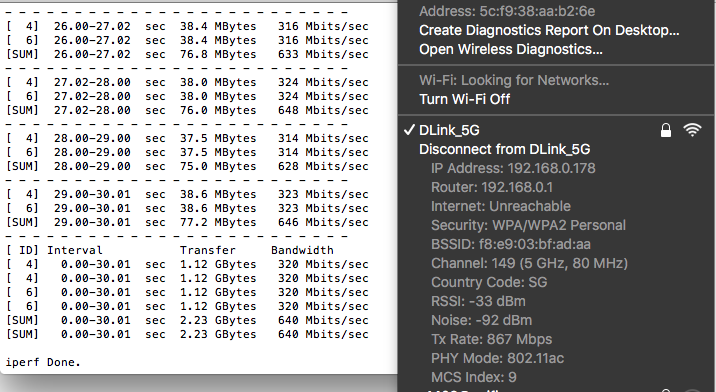Click 'Channel: 149 (5 GHz, 80 MHz)' line
The image size is (716, 392).
529,264
